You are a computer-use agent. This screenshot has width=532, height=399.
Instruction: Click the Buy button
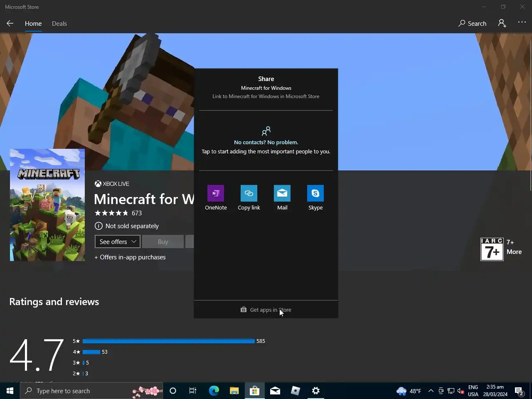[x=163, y=241]
